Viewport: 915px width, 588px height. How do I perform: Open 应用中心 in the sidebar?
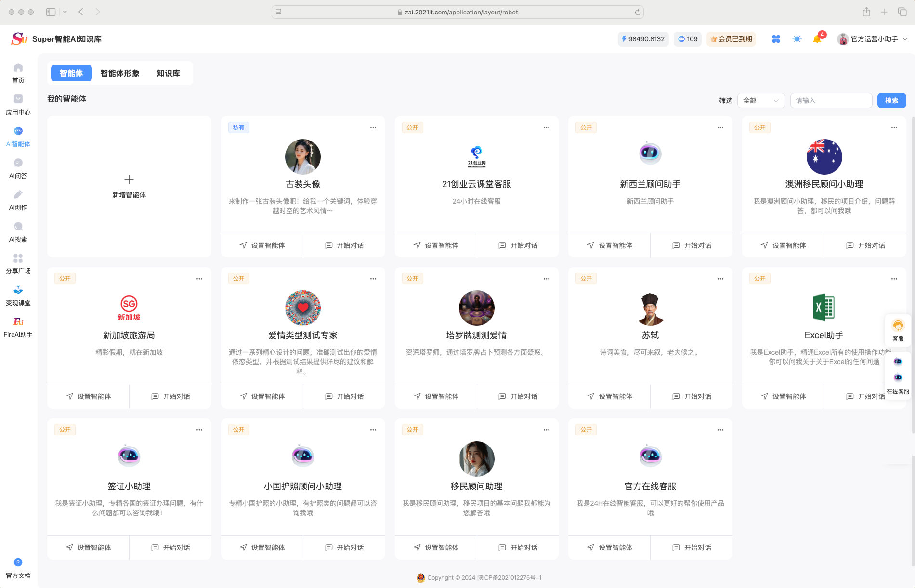(18, 104)
